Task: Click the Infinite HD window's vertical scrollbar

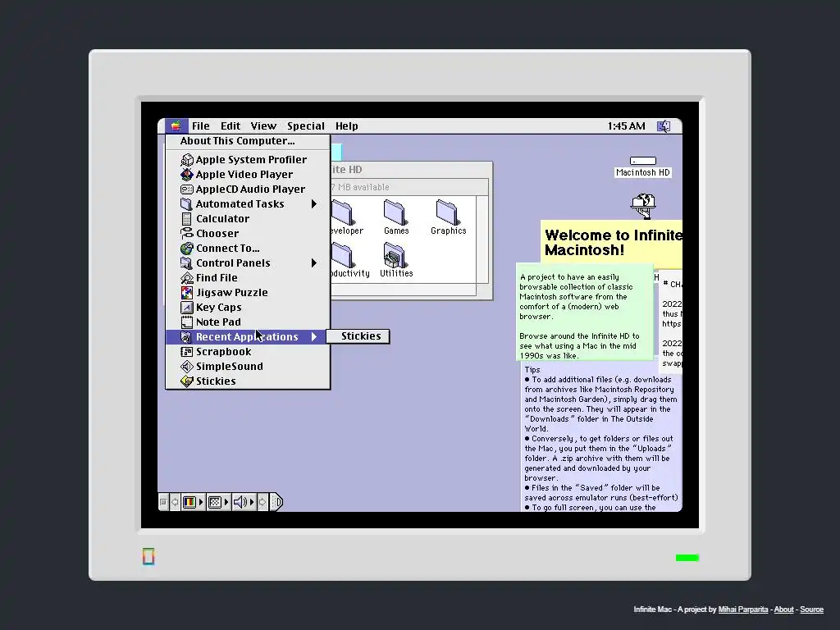Action: click(x=482, y=239)
